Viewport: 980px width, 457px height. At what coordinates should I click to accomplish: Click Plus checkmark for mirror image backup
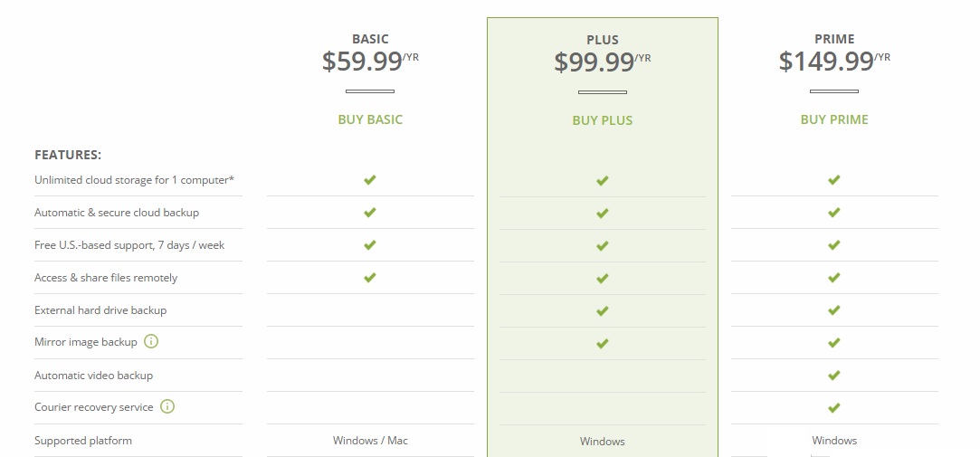coord(603,343)
